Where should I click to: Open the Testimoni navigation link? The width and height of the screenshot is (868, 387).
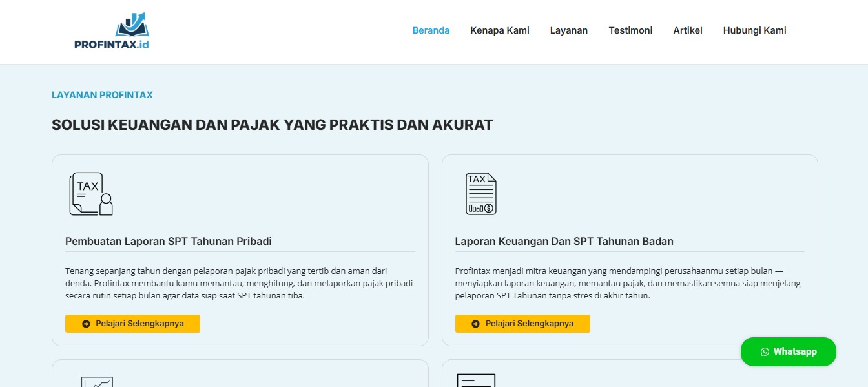click(x=630, y=30)
